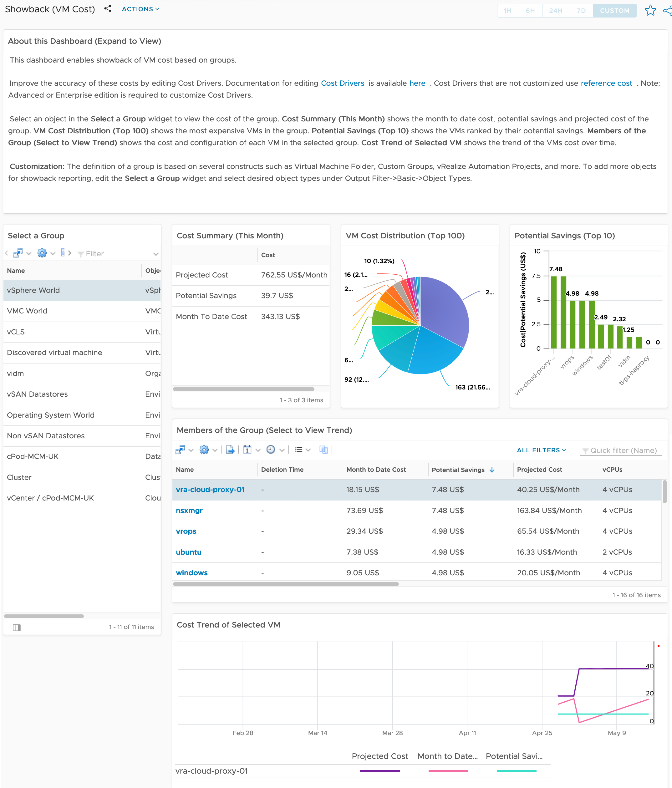Set time range to 24H
The image size is (672, 788).
556,11
